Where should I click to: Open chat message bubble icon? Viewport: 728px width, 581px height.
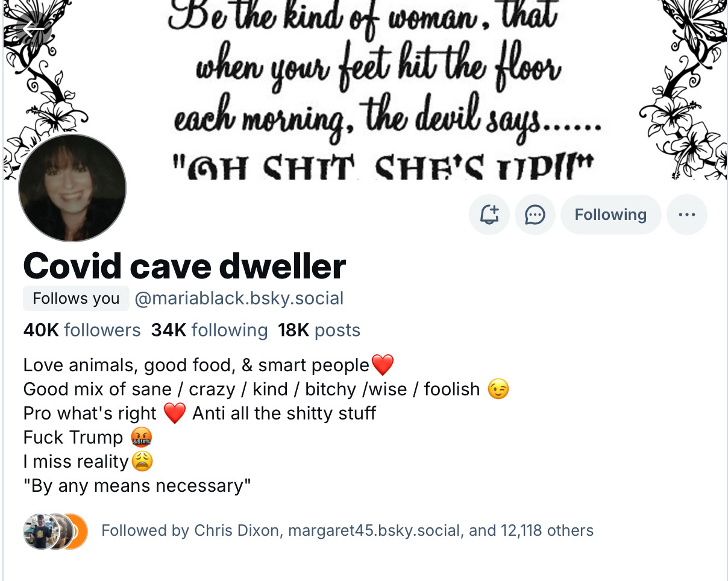point(535,215)
